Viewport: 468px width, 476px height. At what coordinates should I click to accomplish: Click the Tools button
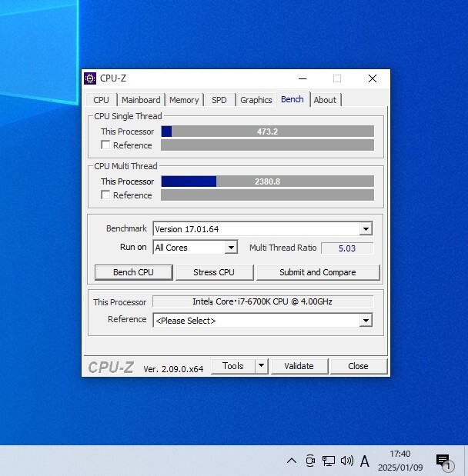[x=233, y=366]
